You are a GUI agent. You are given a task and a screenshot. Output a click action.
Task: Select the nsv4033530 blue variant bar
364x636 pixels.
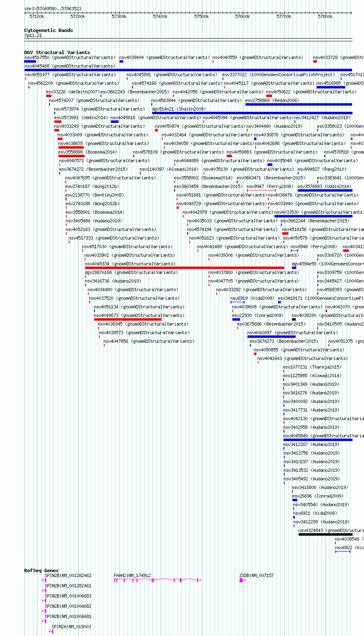click(x=313, y=216)
